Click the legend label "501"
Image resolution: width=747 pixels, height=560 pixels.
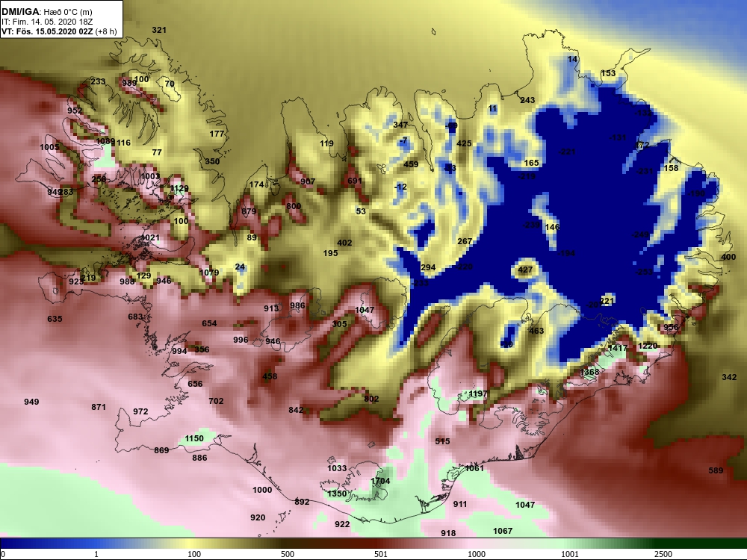point(380,554)
